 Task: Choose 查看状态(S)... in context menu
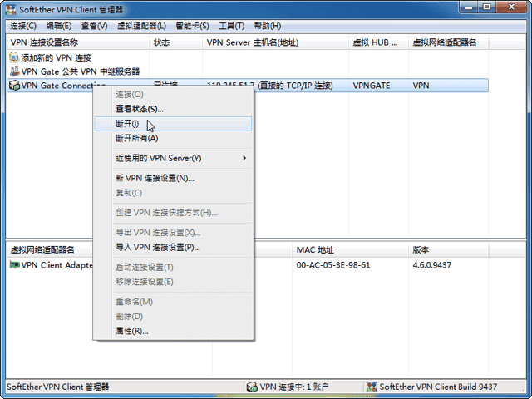pyautogui.click(x=173, y=109)
